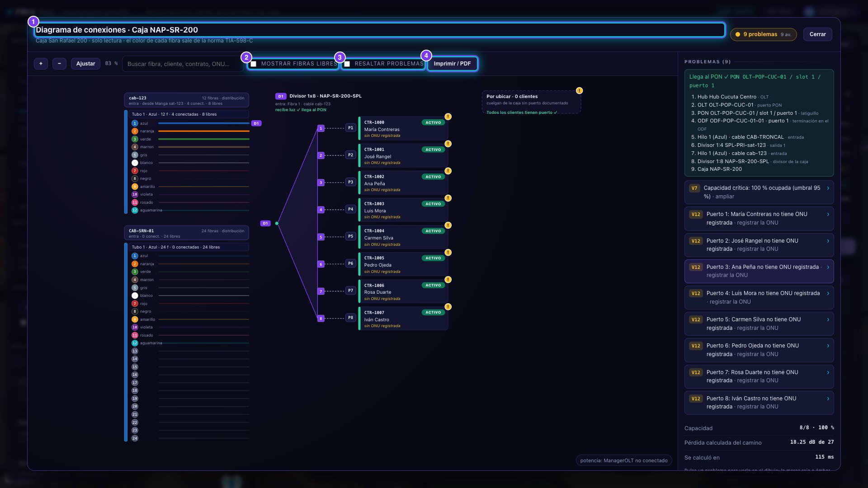
Task: Select splitter port P3 node
Action: [350, 182]
